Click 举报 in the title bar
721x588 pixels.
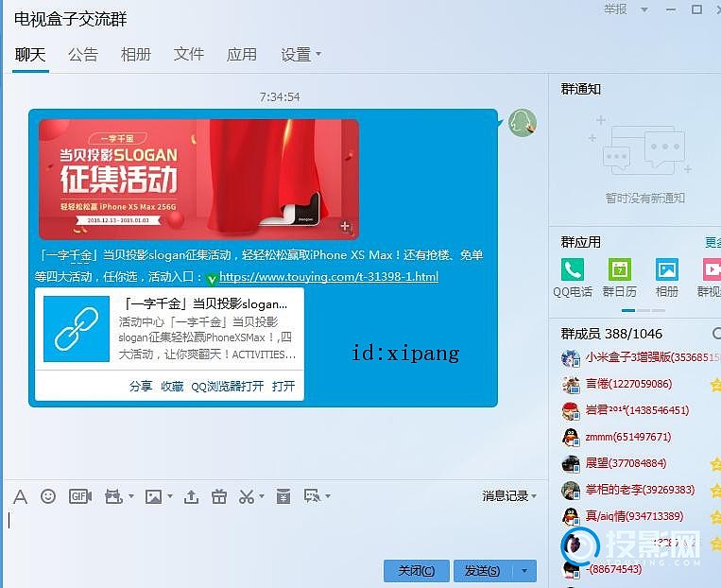click(615, 9)
